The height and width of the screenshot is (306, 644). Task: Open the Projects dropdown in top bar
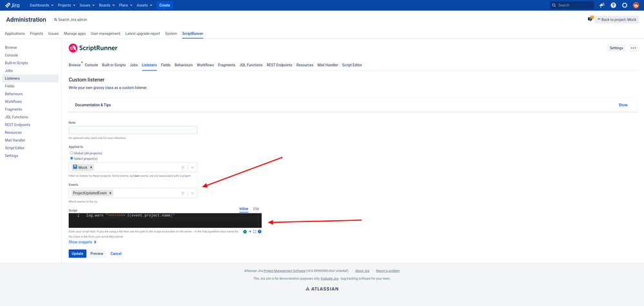point(66,5)
